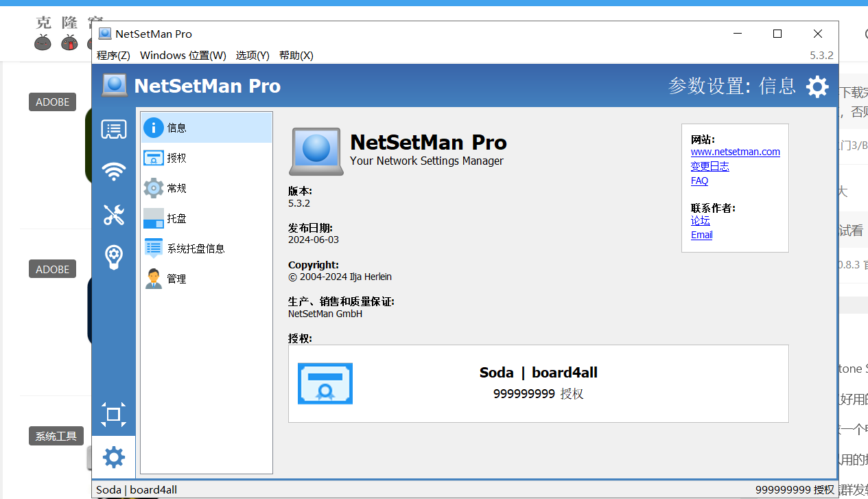Click the lower ADOBE tag in background page
This screenshot has height=499, width=868.
tap(53, 269)
